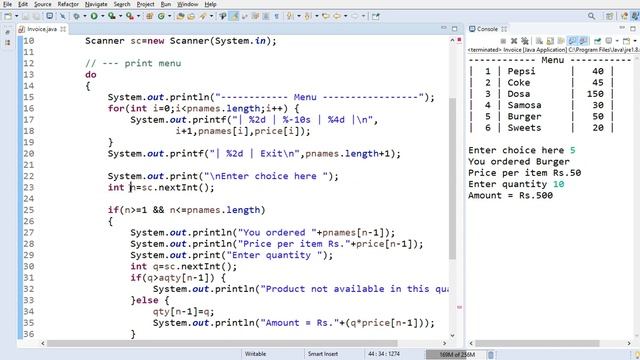The height and width of the screenshot is (360, 640).
Task: Open the New file dropdown arrow
Action: tap(17, 16)
